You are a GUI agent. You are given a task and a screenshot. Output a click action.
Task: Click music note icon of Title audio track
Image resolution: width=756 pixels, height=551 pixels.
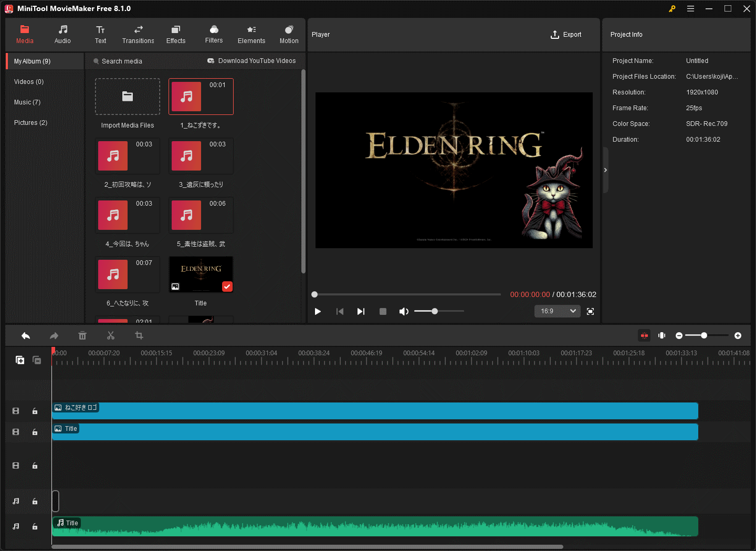click(x=16, y=526)
